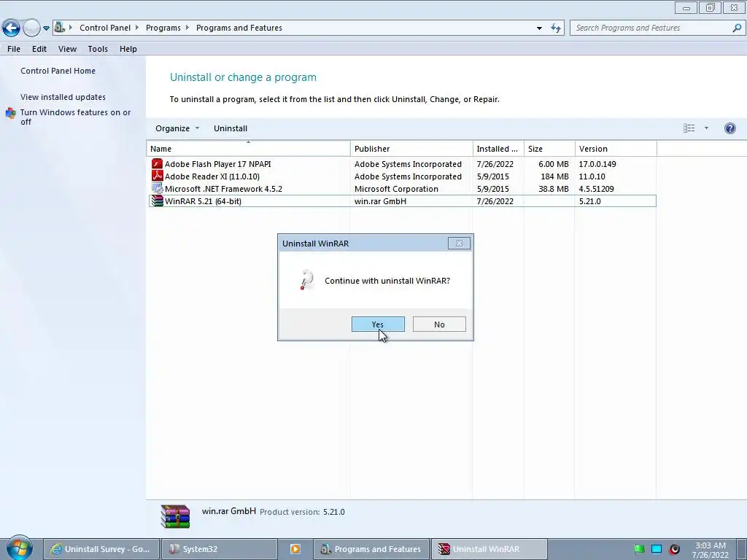Sort by the Installed On column header
The width and height of the screenshot is (747, 560).
tap(498, 149)
